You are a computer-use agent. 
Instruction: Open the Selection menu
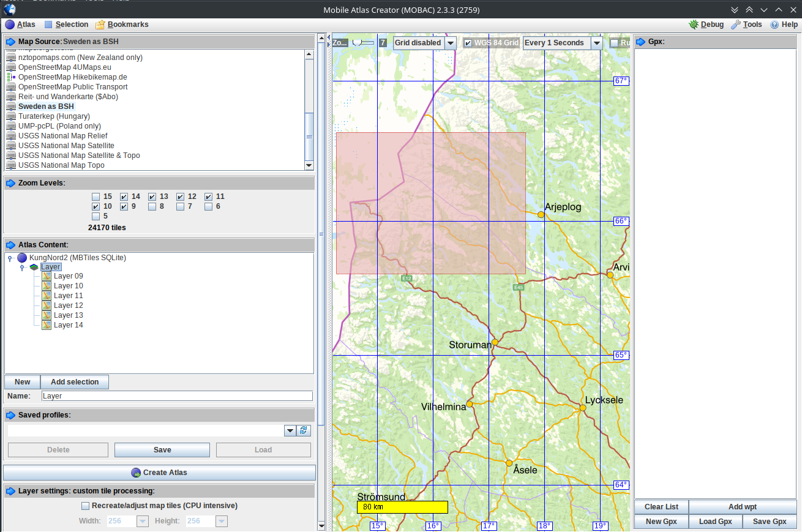point(66,24)
